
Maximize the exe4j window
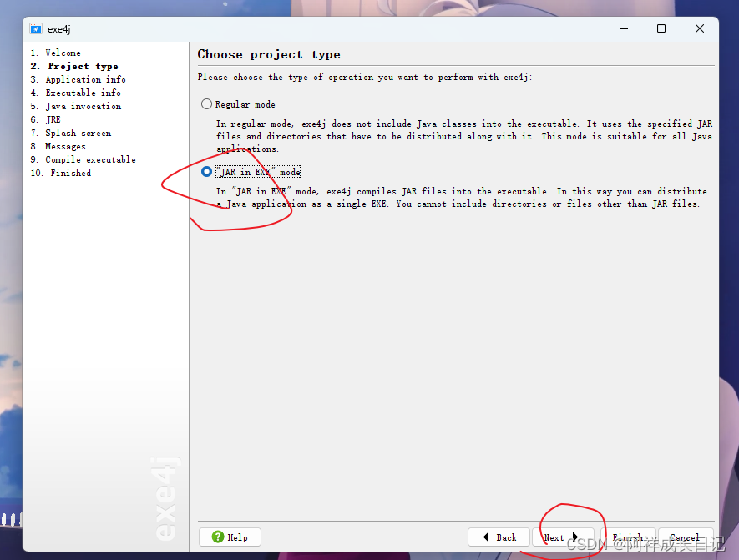661,28
